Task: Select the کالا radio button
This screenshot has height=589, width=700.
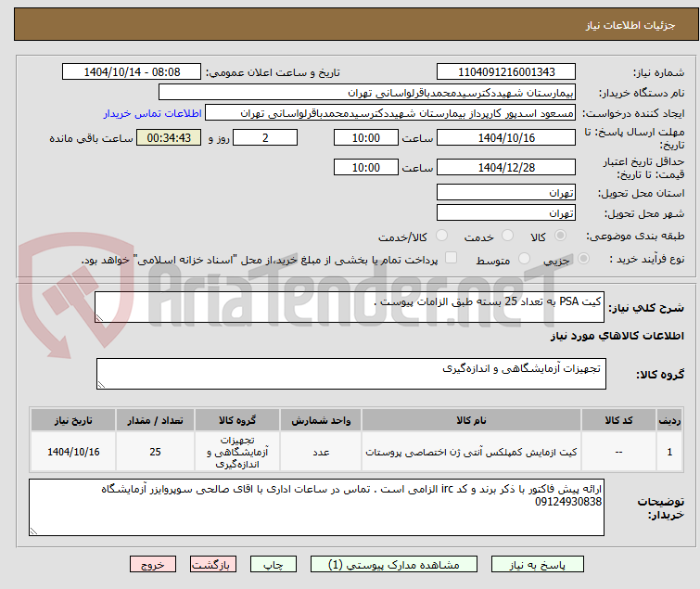Action: 560,236
